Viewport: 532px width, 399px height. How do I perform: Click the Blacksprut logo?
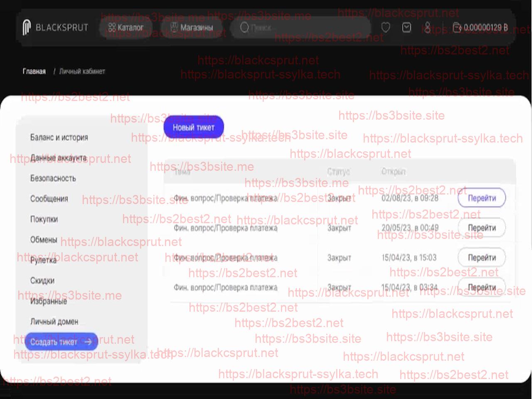pyautogui.click(x=55, y=27)
